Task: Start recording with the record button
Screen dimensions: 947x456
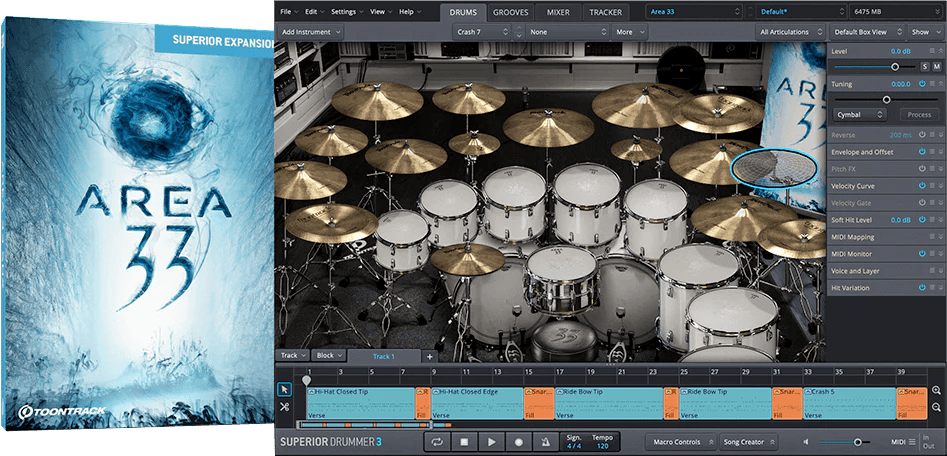Action: [519, 442]
